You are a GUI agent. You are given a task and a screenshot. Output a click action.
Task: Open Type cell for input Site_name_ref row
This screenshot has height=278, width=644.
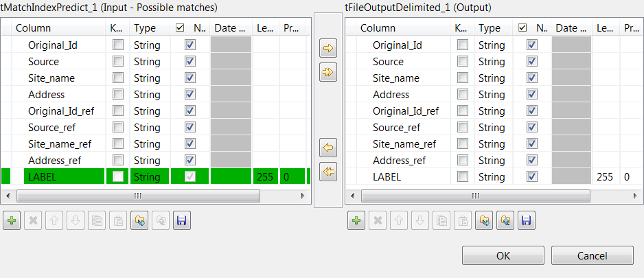[x=150, y=143]
